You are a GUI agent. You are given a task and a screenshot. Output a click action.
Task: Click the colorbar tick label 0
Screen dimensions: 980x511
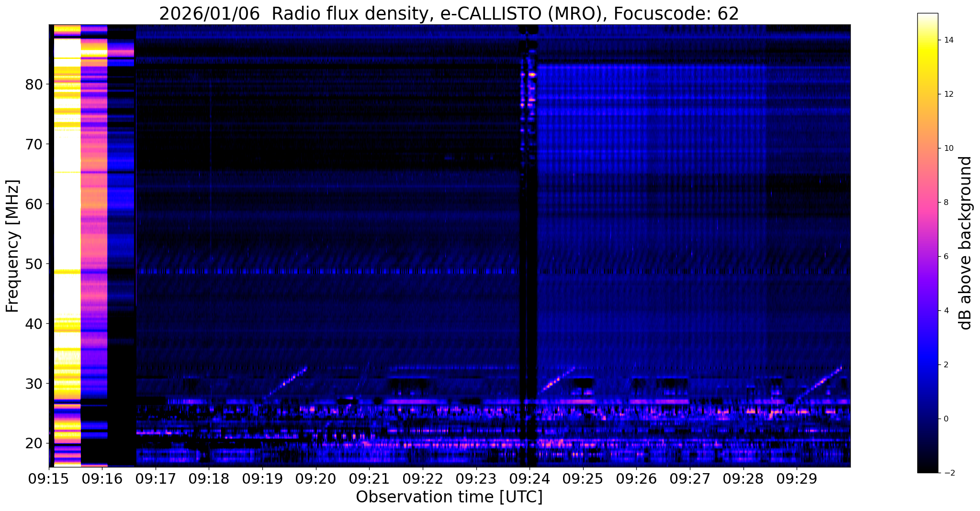946,419
